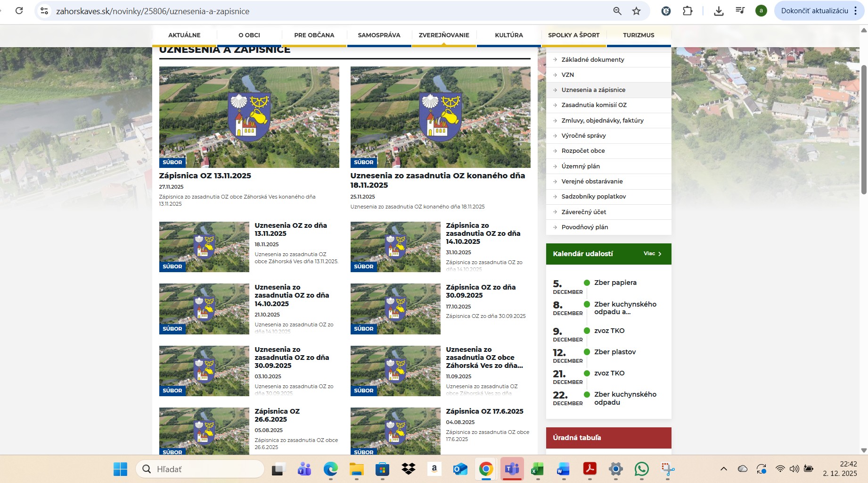This screenshot has height=483, width=868.
Task: Show hidden system tray icons chevron
Action: tap(723, 469)
